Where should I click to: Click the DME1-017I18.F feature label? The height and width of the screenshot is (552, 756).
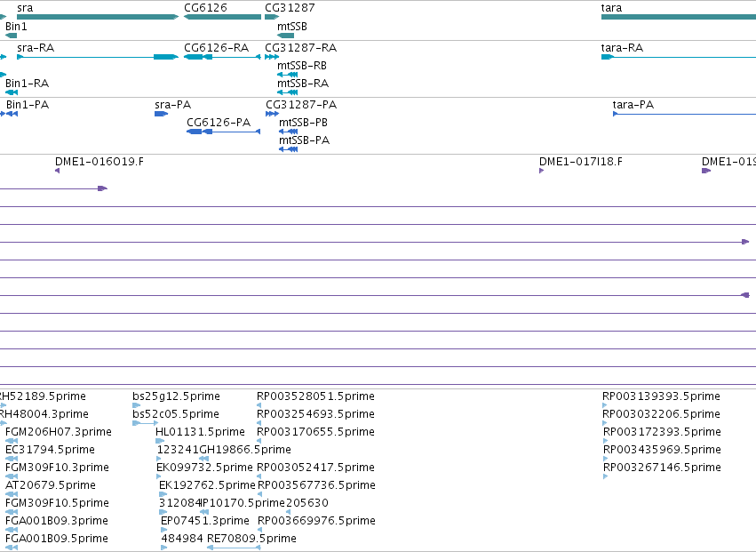click(x=580, y=162)
